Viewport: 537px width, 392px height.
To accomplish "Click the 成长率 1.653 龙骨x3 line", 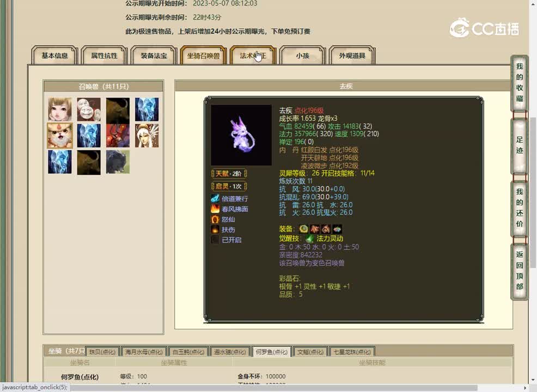I will coord(308,119).
